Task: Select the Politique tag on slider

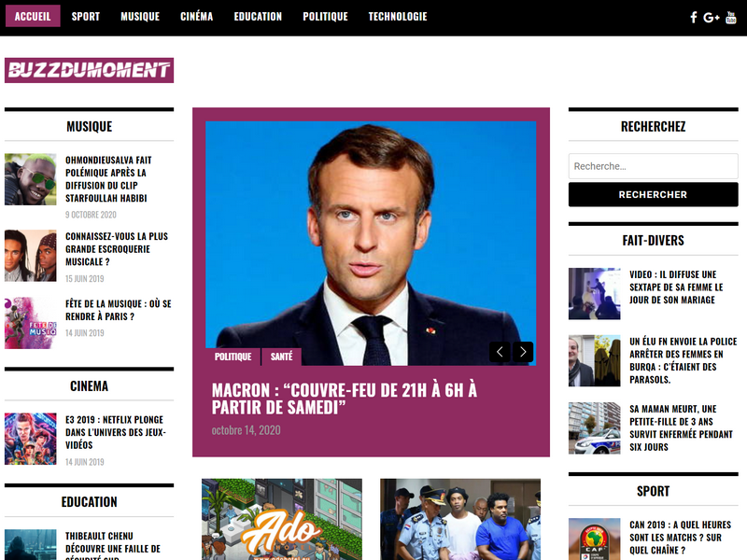Action: click(x=233, y=357)
